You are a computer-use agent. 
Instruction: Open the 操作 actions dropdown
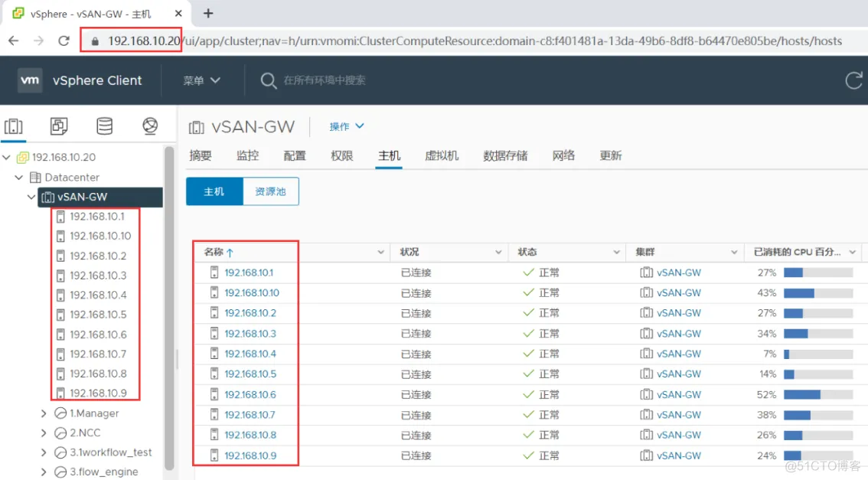tap(347, 126)
